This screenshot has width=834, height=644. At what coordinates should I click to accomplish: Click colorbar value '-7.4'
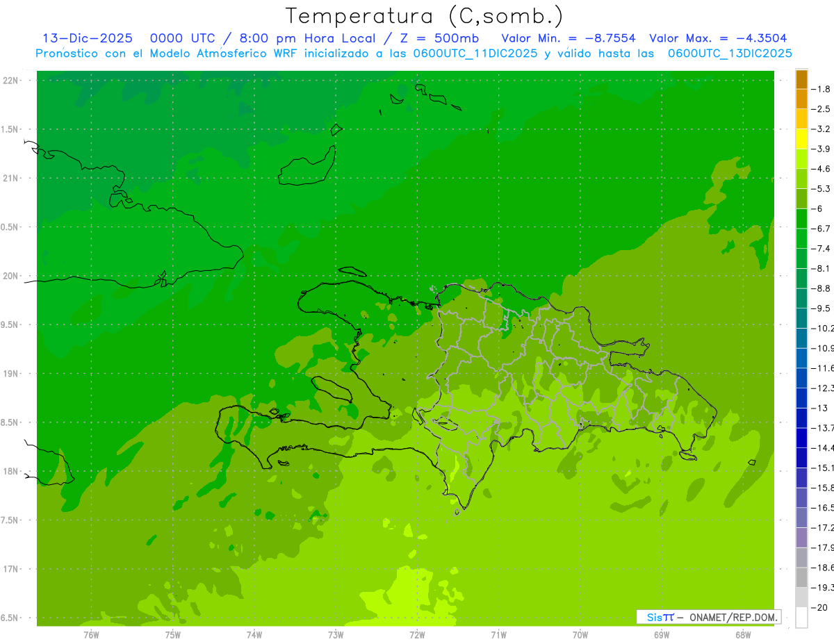(x=821, y=249)
